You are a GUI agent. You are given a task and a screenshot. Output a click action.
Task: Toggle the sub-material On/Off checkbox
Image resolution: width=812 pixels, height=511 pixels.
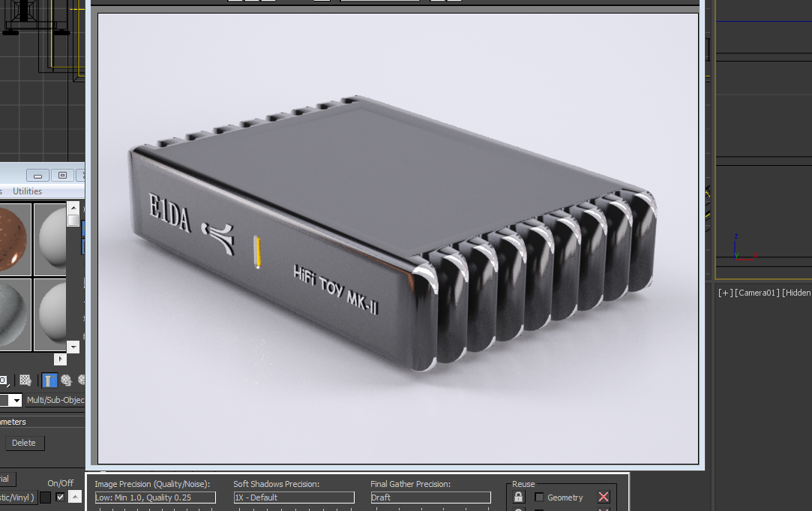60,497
